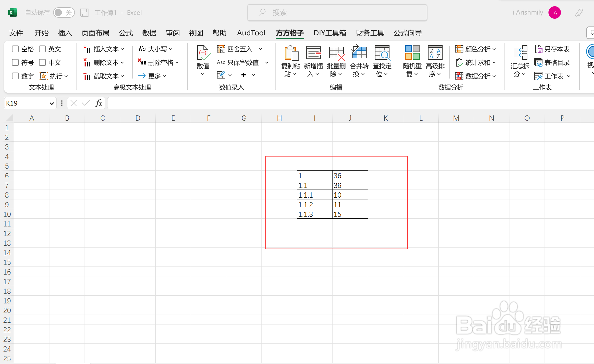This screenshot has width=594, height=364.
Task: Switch to the 公式 tab
Action: [126, 33]
